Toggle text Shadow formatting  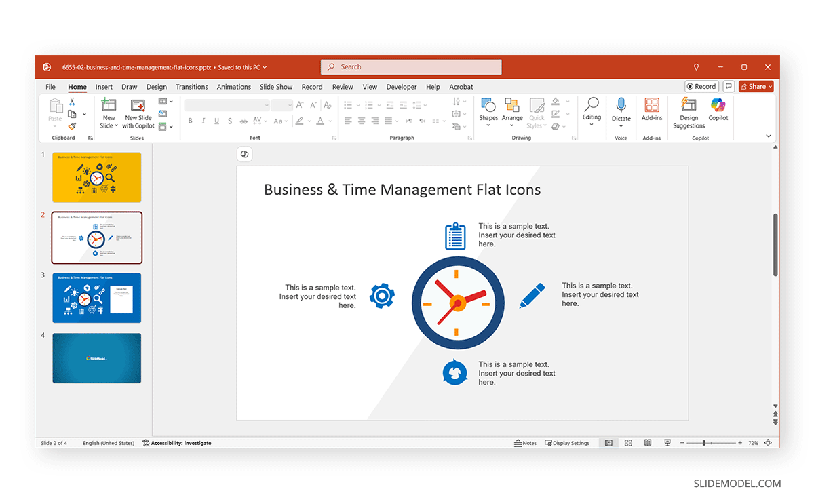[230, 121]
